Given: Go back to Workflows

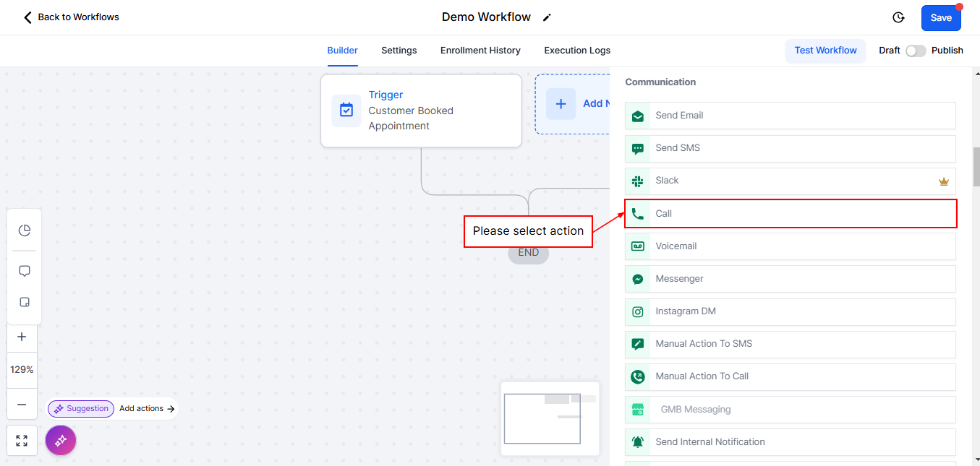Looking at the screenshot, I should pos(71,17).
